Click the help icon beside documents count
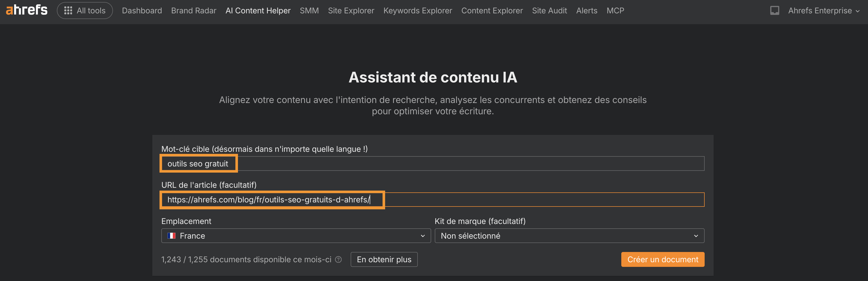Screen dimensions: 868x281 point(338,259)
